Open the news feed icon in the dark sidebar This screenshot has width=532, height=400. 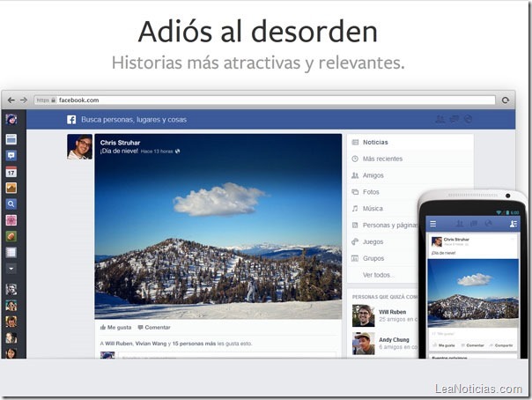[11, 139]
